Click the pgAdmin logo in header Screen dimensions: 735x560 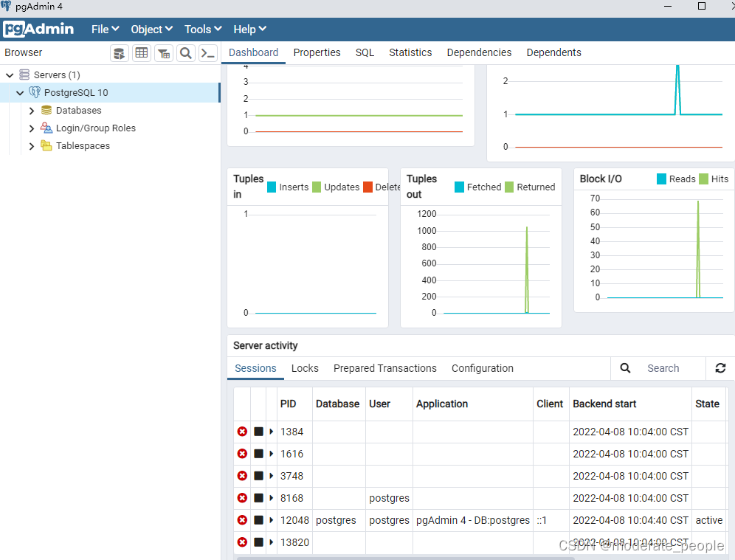tap(38, 29)
